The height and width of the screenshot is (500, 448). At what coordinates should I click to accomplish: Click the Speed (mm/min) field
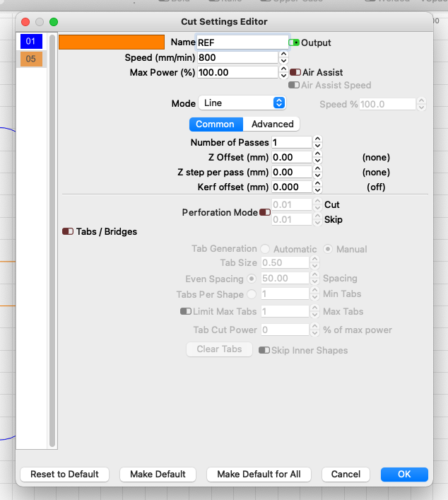point(237,57)
